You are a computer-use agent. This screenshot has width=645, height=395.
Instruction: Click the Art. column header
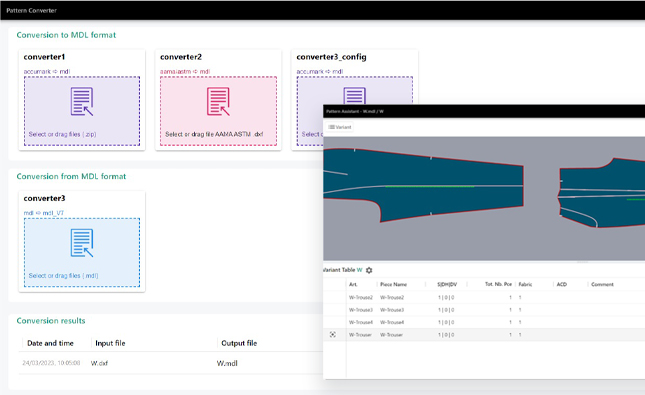tap(353, 284)
